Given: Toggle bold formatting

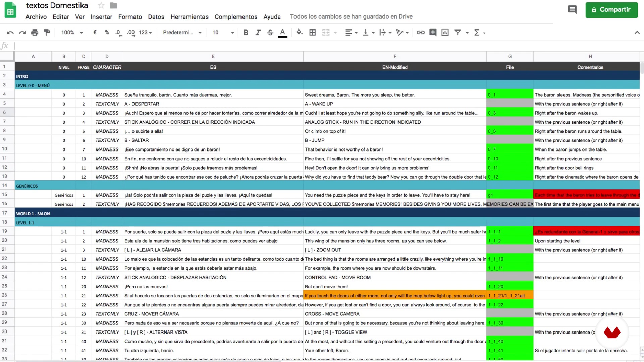Looking at the screenshot, I should (x=246, y=33).
